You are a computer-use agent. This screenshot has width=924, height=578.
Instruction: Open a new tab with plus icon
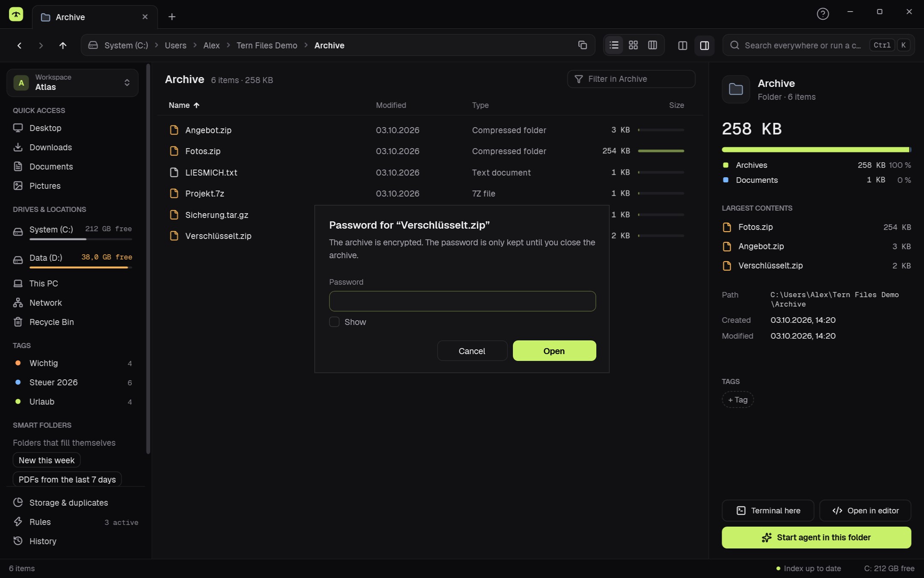coord(172,17)
